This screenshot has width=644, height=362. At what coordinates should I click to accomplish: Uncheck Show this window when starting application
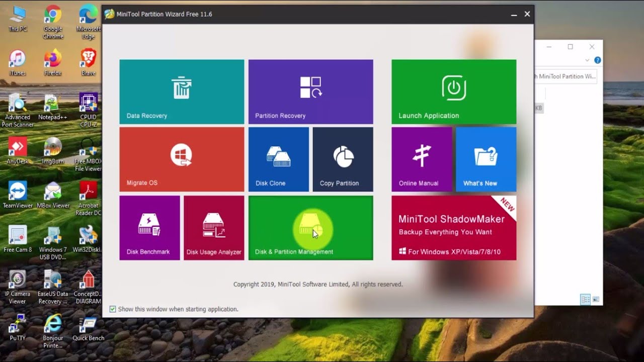(113, 309)
